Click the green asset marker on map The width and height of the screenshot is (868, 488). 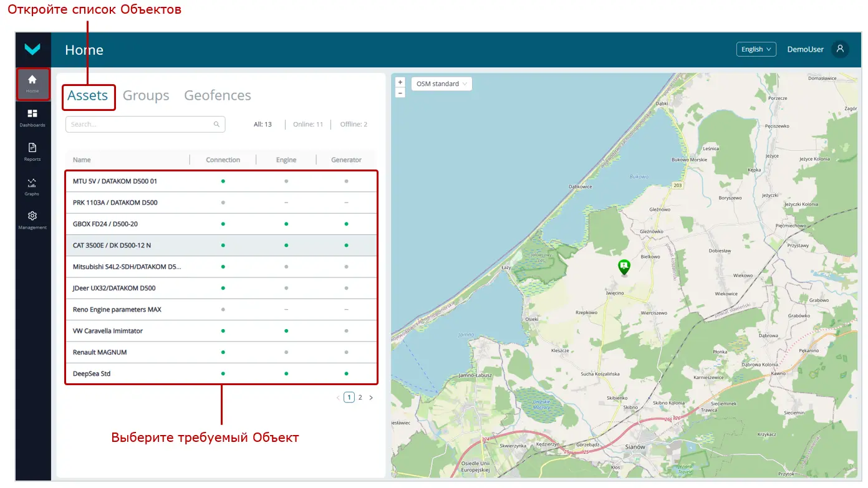(x=624, y=267)
